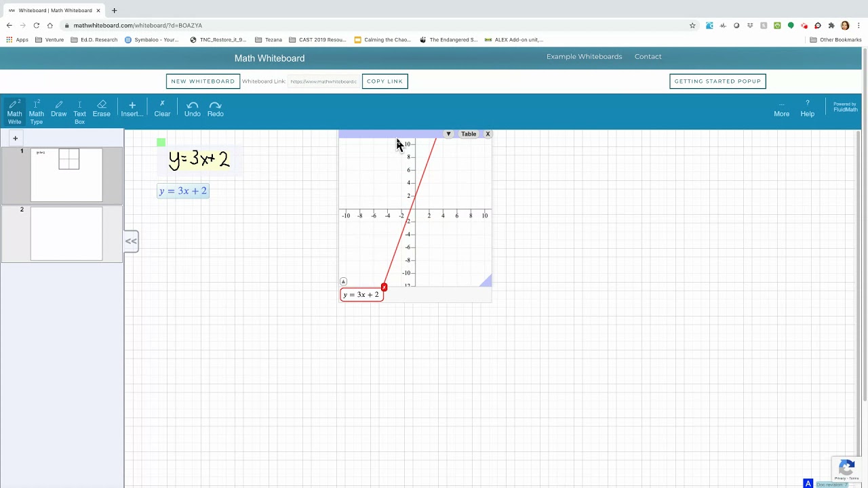This screenshot has width=868, height=488.
Task: Select the Text Box tool
Action: point(79,112)
